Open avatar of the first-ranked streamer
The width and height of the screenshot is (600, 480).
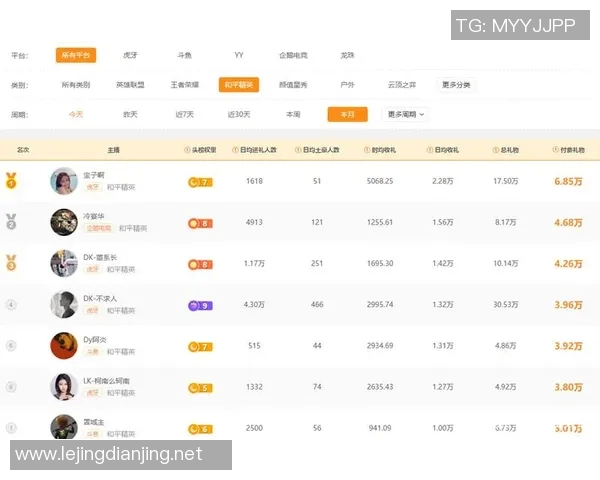coord(64,181)
